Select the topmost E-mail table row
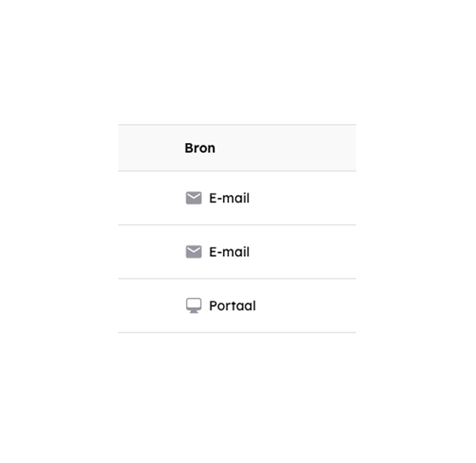This screenshot has height=463, width=476. pos(237,198)
